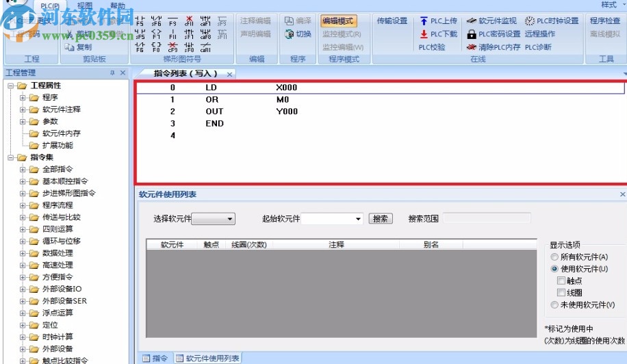This screenshot has width=627, height=364.
Task: Select the 未使用软元件(V) radio option
Action: coord(554,305)
